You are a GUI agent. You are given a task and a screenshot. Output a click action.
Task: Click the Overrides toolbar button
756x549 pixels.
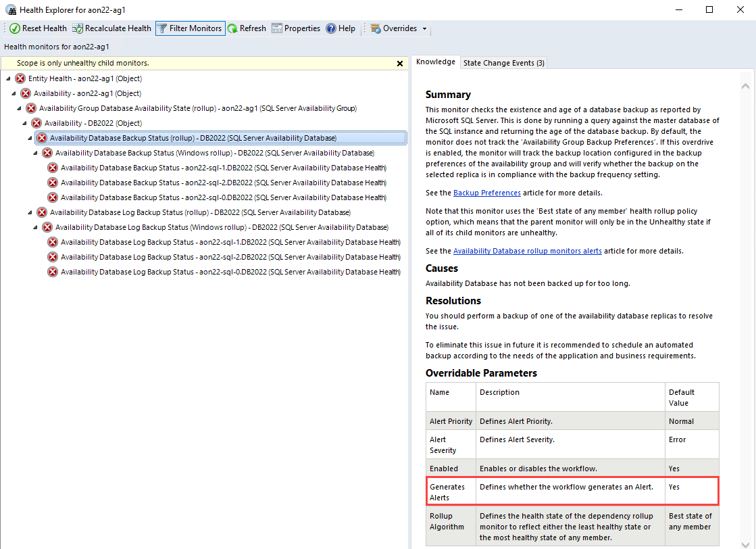coord(394,28)
